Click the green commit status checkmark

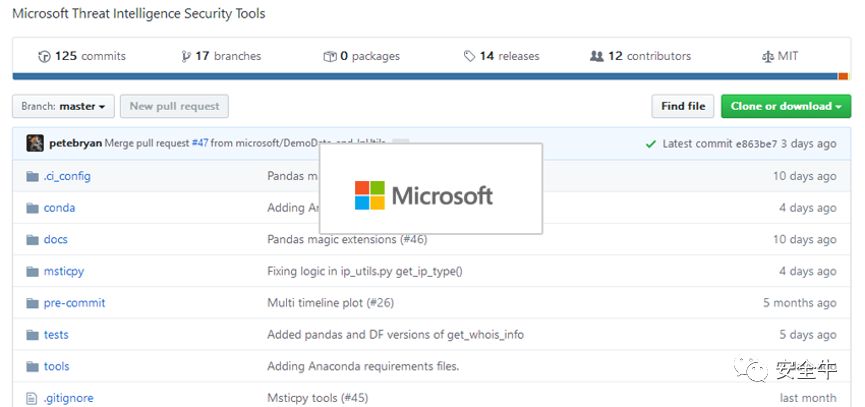tap(651, 144)
